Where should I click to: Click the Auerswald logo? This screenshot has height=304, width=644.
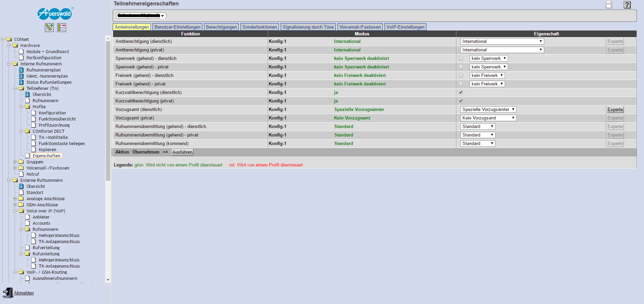pyautogui.click(x=55, y=14)
